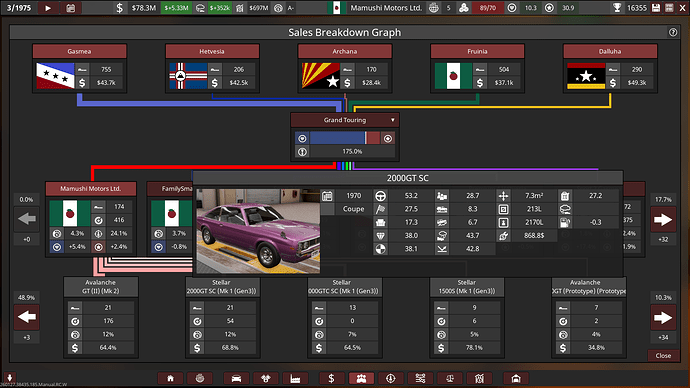Click the trophy score icon in top bar

click(x=617, y=8)
